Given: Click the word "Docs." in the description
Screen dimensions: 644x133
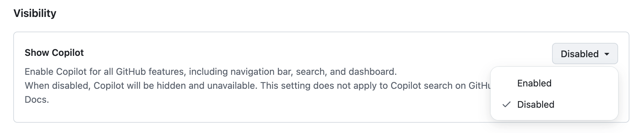Looking at the screenshot, I should [x=37, y=99].
